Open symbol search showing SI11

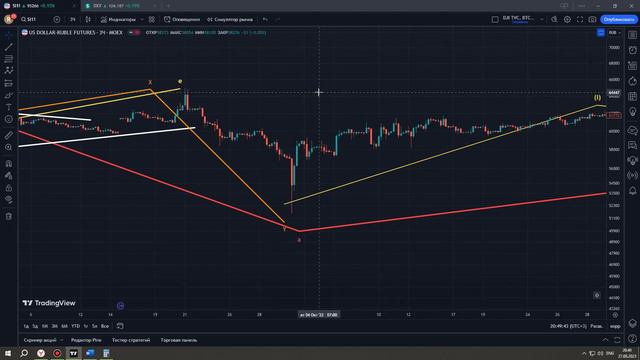[x=29, y=19]
